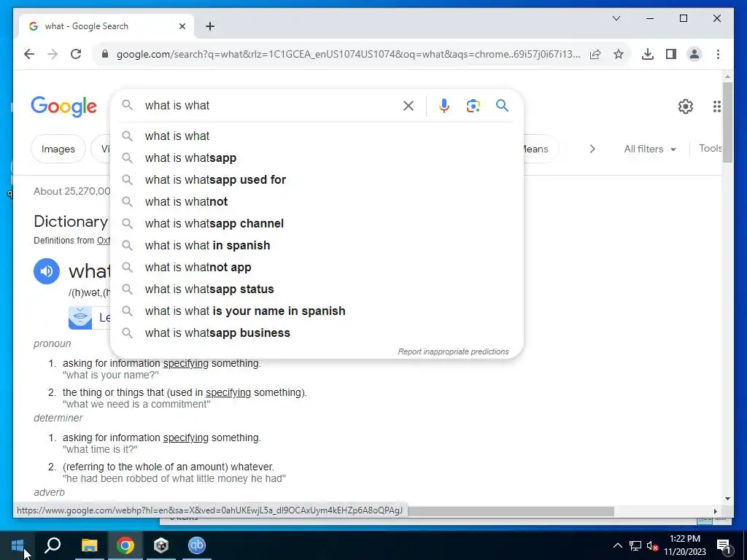Share this page from address bar
The image size is (747, 560).
(595, 54)
